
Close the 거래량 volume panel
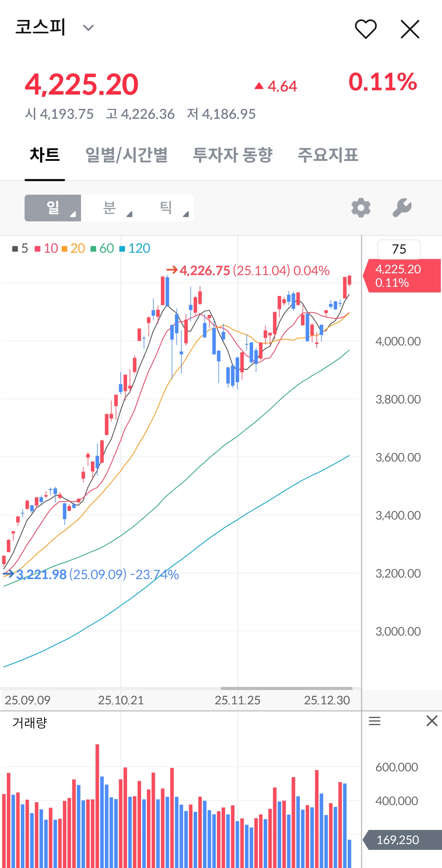(x=432, y=721)
